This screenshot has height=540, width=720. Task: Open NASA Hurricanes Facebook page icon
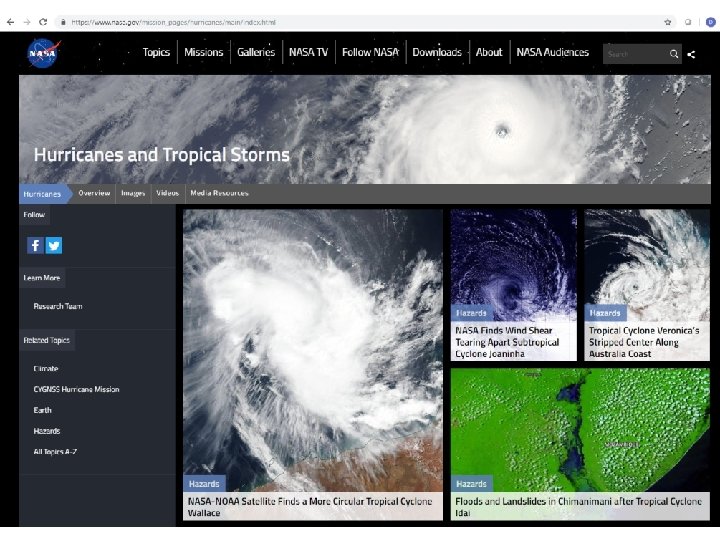tap(35, 245)
